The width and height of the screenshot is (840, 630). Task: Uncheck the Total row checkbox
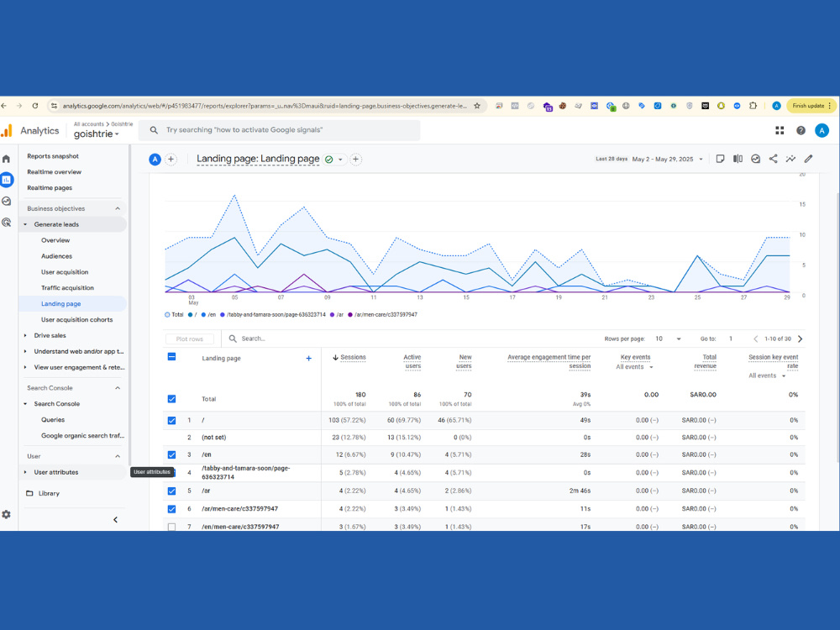[x=171, y=398]
